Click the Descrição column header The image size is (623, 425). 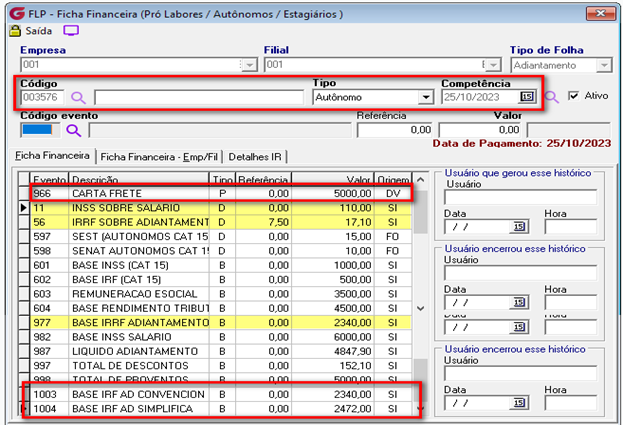(139, 180)
